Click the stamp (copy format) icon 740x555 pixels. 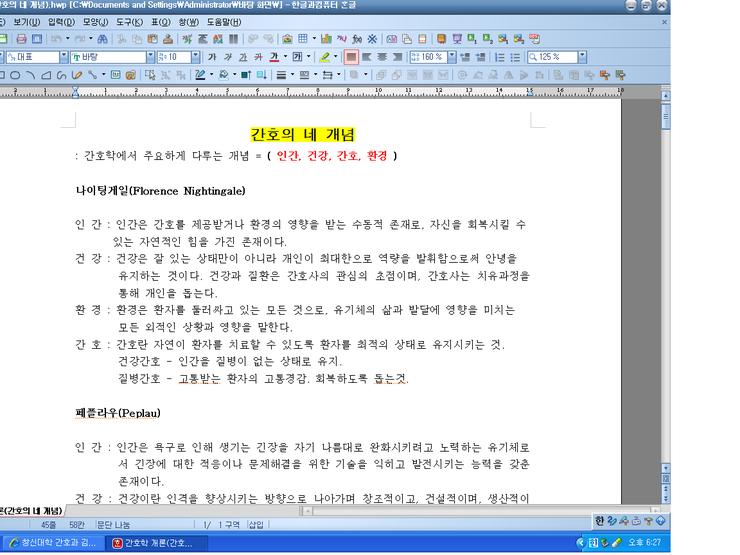click(x=168, y=39)
